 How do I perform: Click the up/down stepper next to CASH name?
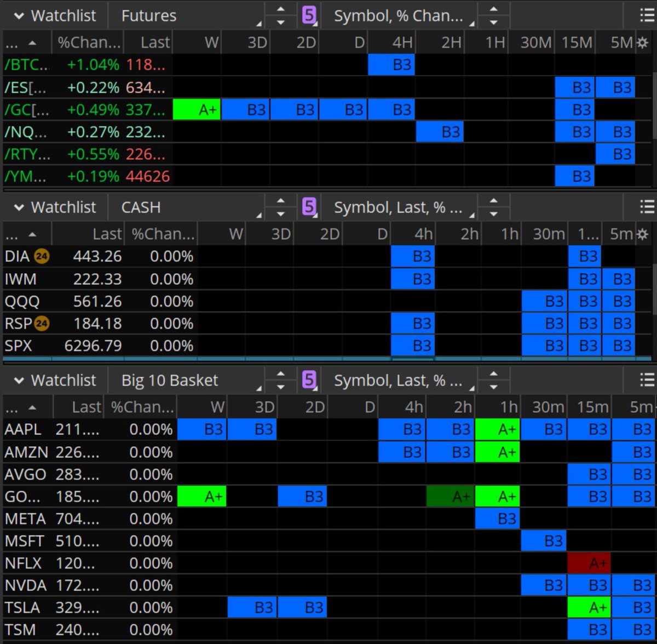tap(280, 208)
